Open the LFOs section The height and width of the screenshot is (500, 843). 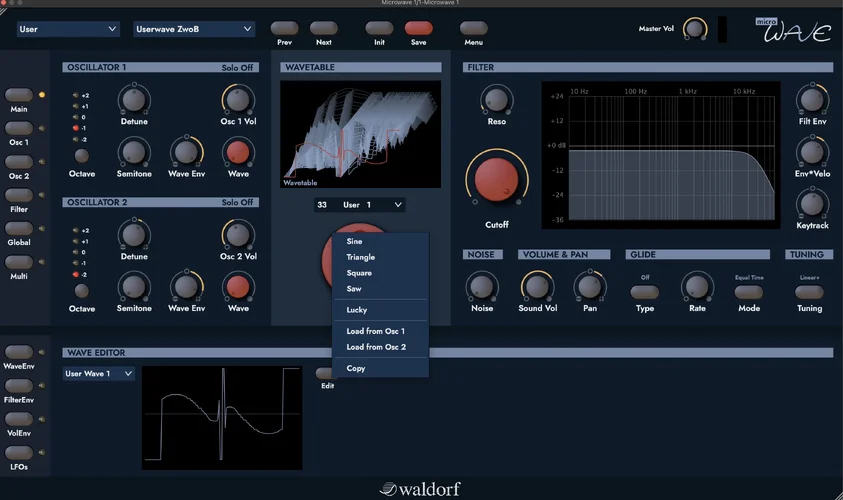[19, 453]
